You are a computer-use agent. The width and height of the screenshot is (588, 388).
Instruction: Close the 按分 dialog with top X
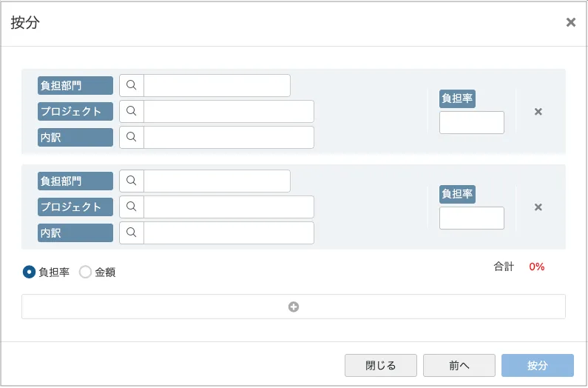[x=571, y=22]
